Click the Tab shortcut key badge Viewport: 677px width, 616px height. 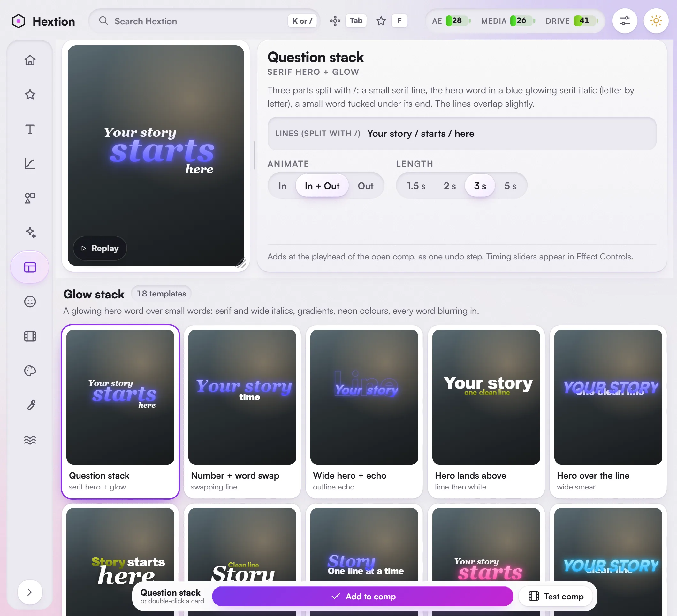(356, 21)
